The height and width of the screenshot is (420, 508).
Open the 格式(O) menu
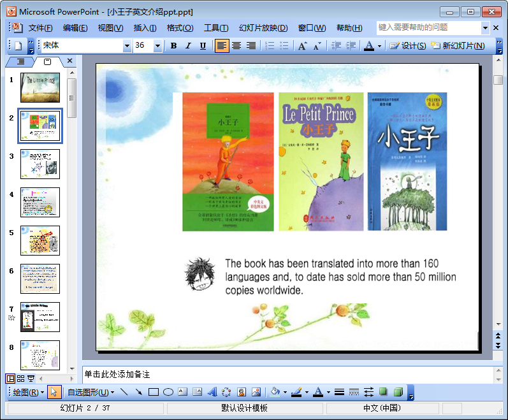click(180, 28)
